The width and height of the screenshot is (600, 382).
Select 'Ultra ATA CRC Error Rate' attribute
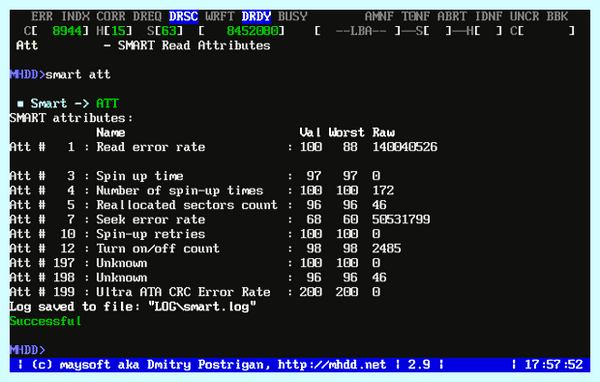(x=183, y=292)
